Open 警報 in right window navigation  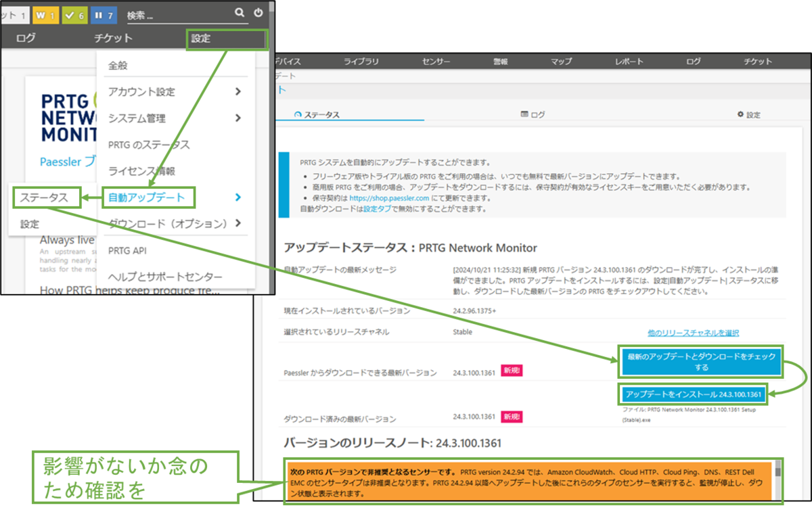pyautogui.click(x=500, y=62)
